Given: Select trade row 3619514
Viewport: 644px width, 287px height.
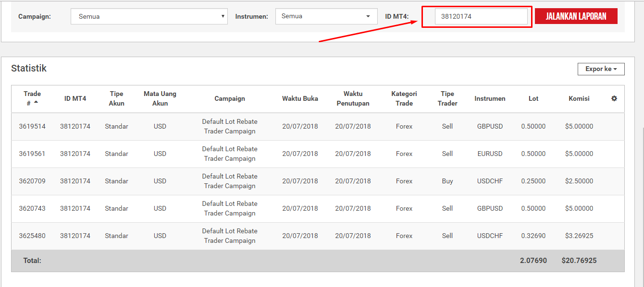Looking at the screenshot, I should (318, 127).
